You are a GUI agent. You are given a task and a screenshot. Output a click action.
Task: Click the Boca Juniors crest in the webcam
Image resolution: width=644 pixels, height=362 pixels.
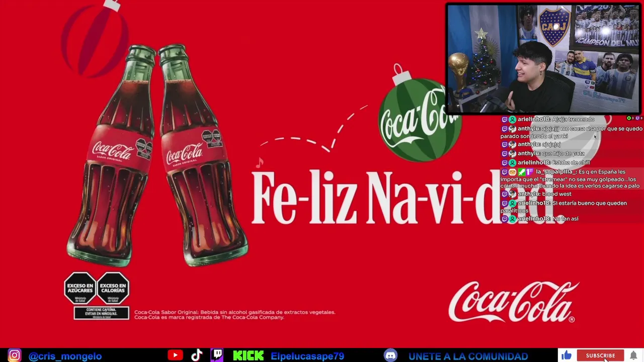(x=555, y=26)
